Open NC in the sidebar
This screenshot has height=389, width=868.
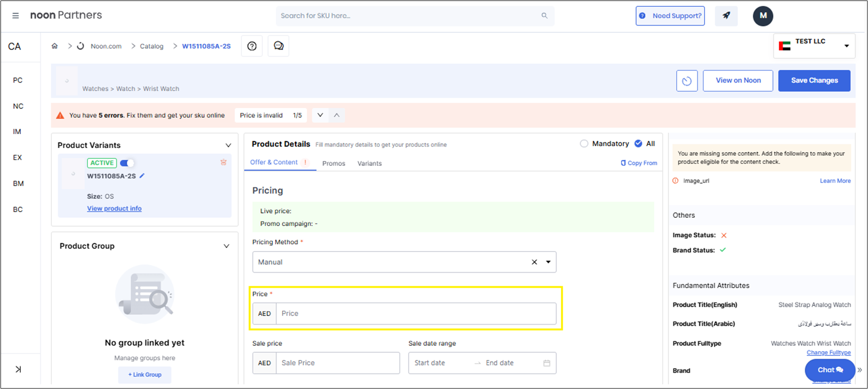tap(18, 106)
